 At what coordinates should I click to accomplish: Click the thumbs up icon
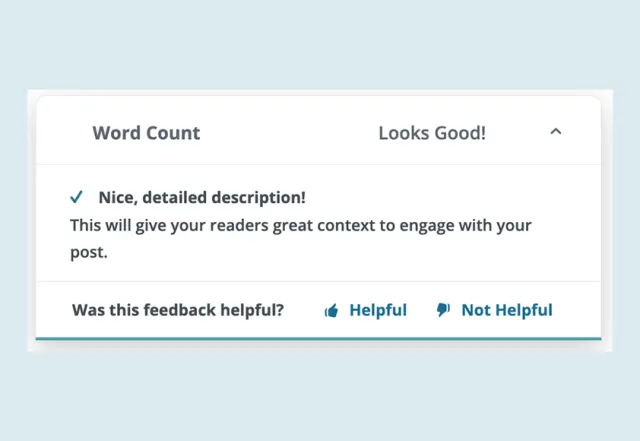[332, 311]
